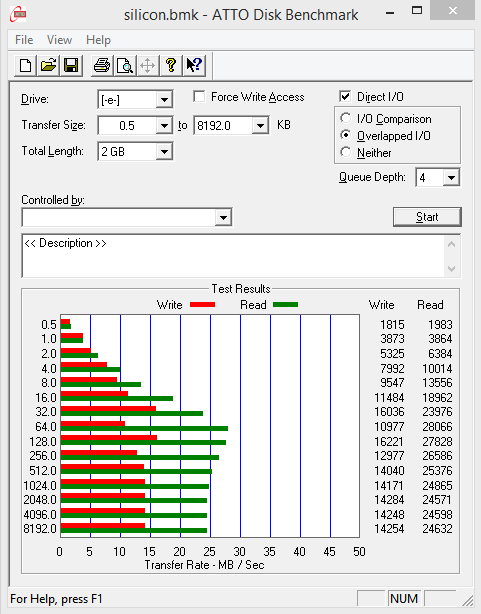
Task: Click Description box scroll down arrow
Action: click(x=451, y=269)
